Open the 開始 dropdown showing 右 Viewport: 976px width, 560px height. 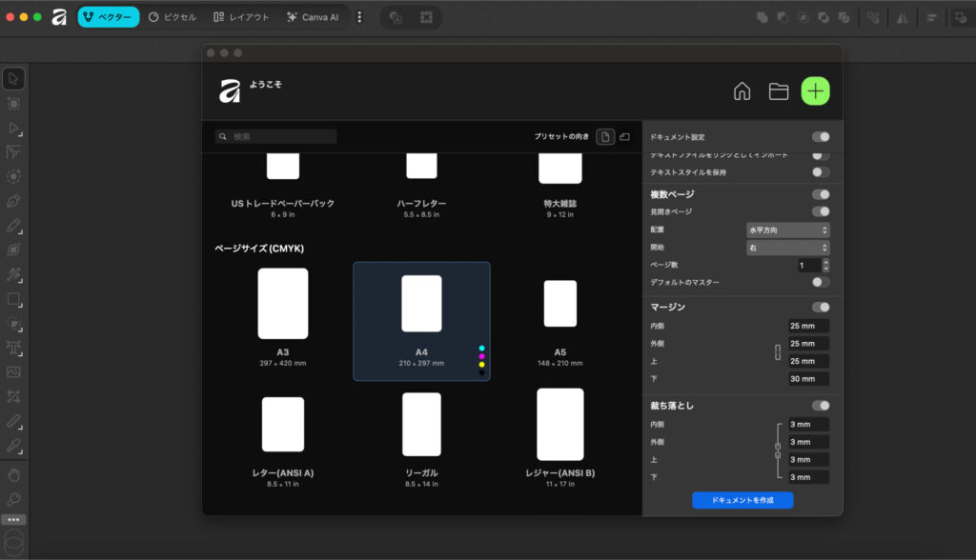tap(787, 248)
